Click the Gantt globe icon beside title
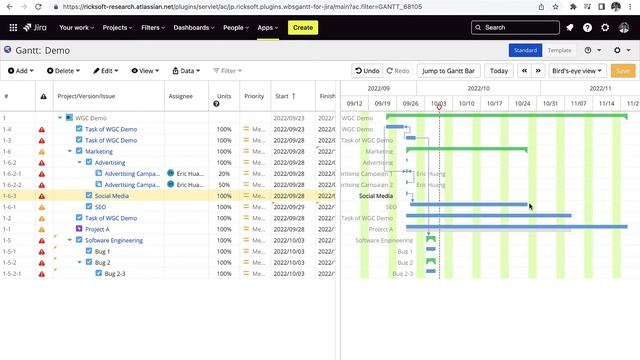Image resolution: width=640 pixels, height=360 pixels. pyautogui.click(x=7, y=50)
